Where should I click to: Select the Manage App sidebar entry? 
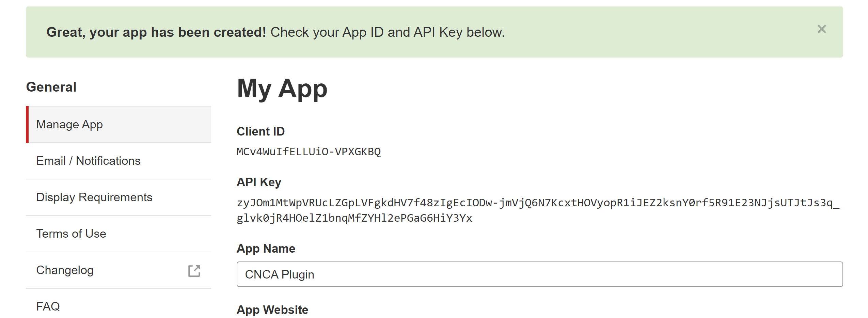click(69, 125)
